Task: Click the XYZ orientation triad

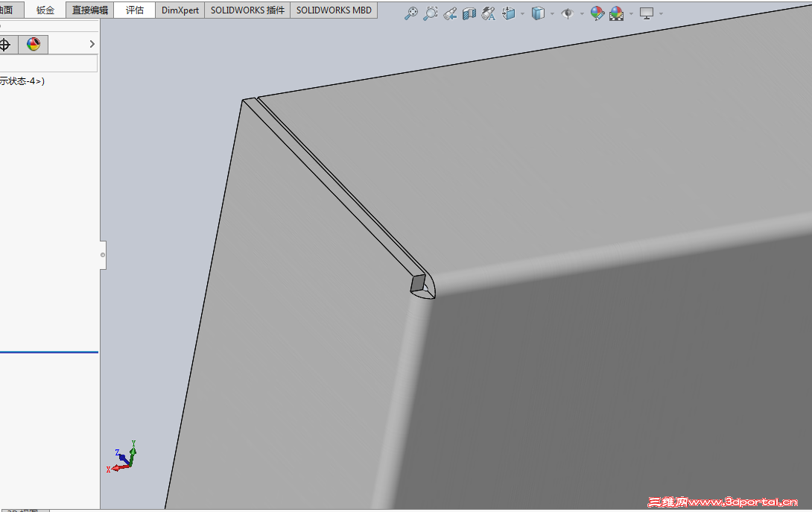Action: [x=123, y=457]
